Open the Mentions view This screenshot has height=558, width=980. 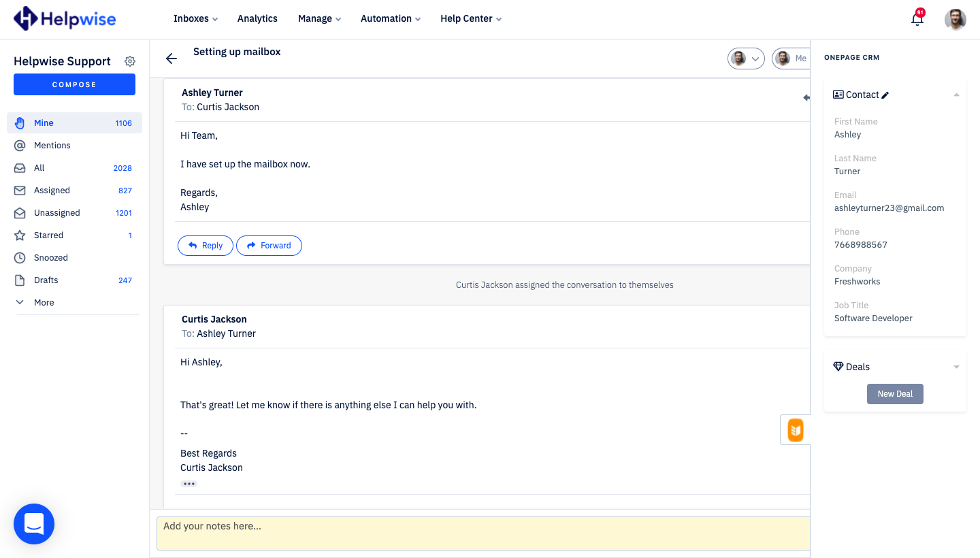click(x=52, y=145)
